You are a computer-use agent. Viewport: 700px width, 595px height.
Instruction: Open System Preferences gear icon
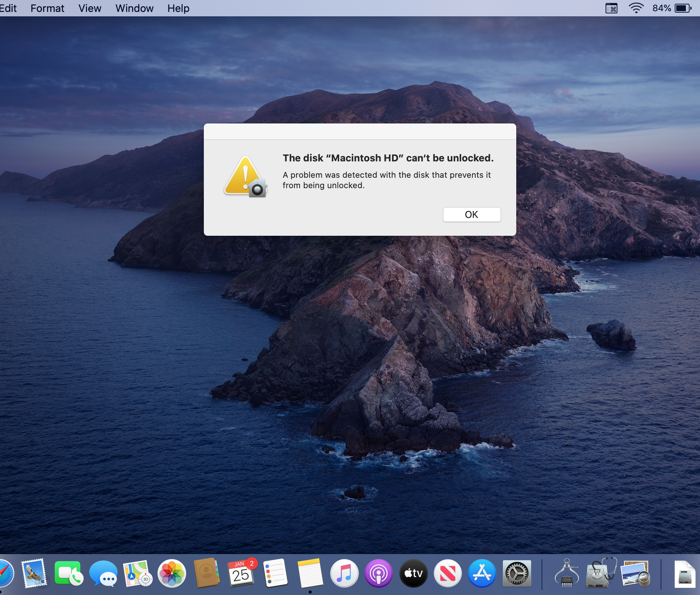tap(517, 573)
